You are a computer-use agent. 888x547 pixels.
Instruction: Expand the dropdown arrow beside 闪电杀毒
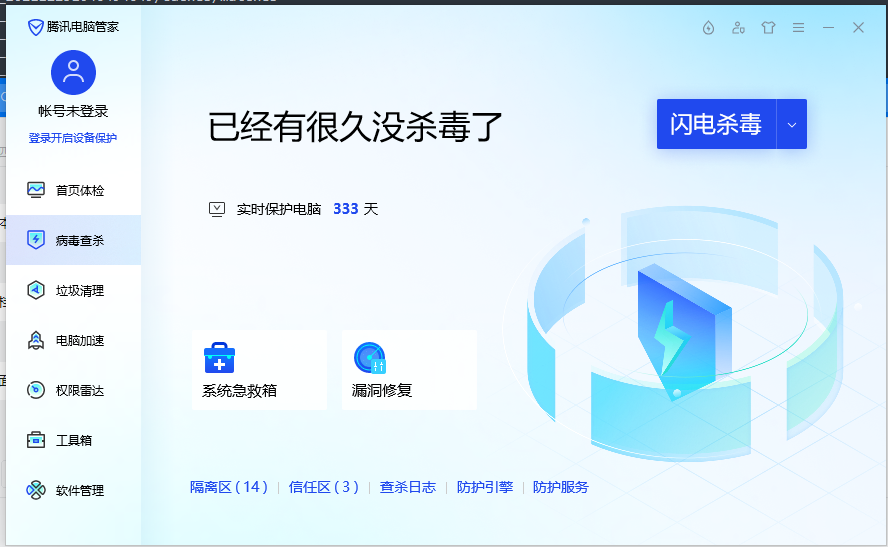click(x=792, y=124)
